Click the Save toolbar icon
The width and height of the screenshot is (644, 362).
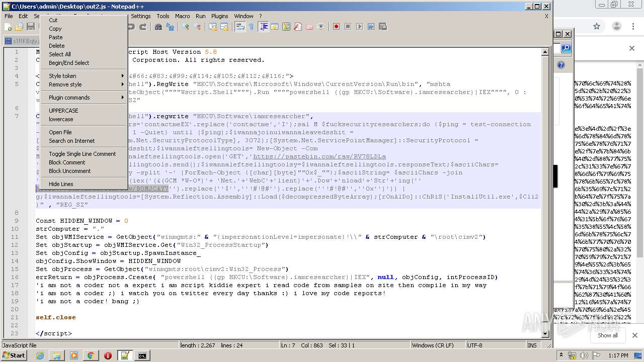(31, 27)
